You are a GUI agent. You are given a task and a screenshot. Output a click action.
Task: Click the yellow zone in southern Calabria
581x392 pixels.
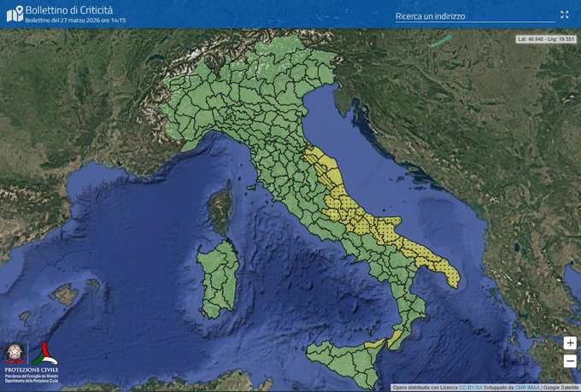[395, 339]
